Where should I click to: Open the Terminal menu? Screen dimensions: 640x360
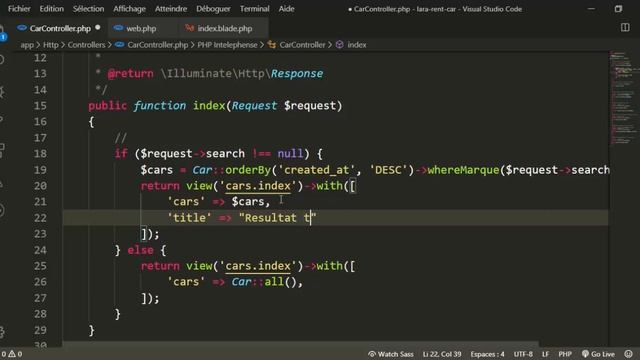254,9
